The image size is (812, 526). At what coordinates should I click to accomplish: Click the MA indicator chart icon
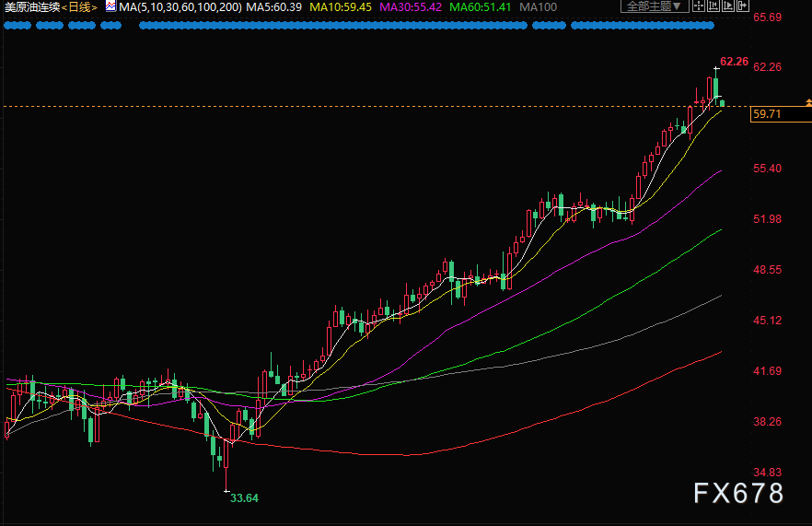tap(110, 6)
